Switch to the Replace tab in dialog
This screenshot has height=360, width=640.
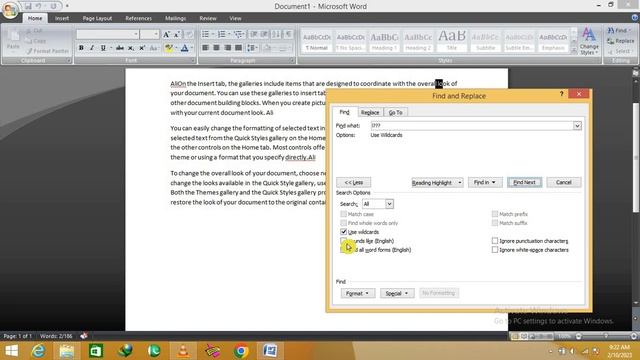coord(370,112)
